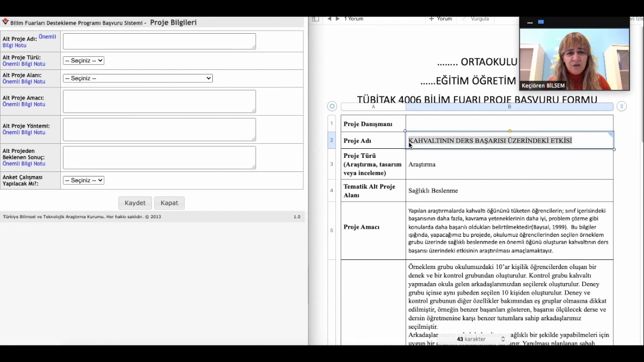Open the '43 karakter' count selector
The image size is (644, 362).
tap(480, 339)
